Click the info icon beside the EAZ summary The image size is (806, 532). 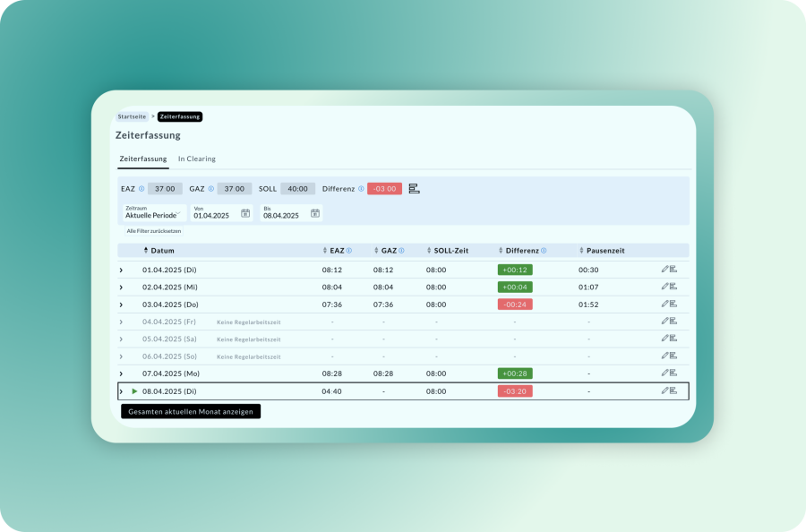click(x=141, y=189)
